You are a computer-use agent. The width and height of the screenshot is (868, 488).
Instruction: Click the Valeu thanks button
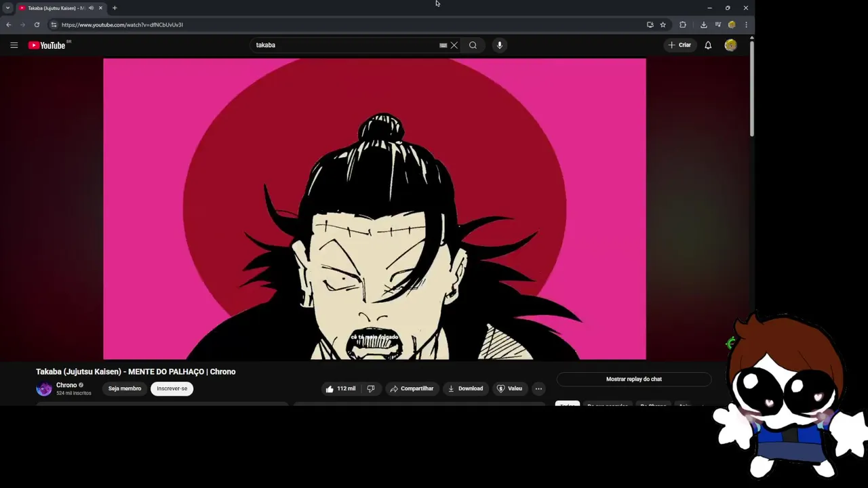coord(509,388)
